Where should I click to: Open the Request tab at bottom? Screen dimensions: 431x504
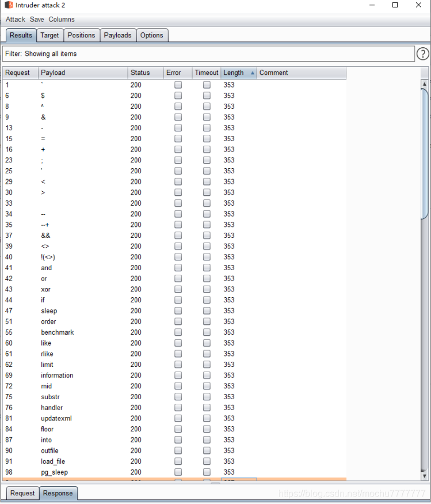[x=22, y=493]
